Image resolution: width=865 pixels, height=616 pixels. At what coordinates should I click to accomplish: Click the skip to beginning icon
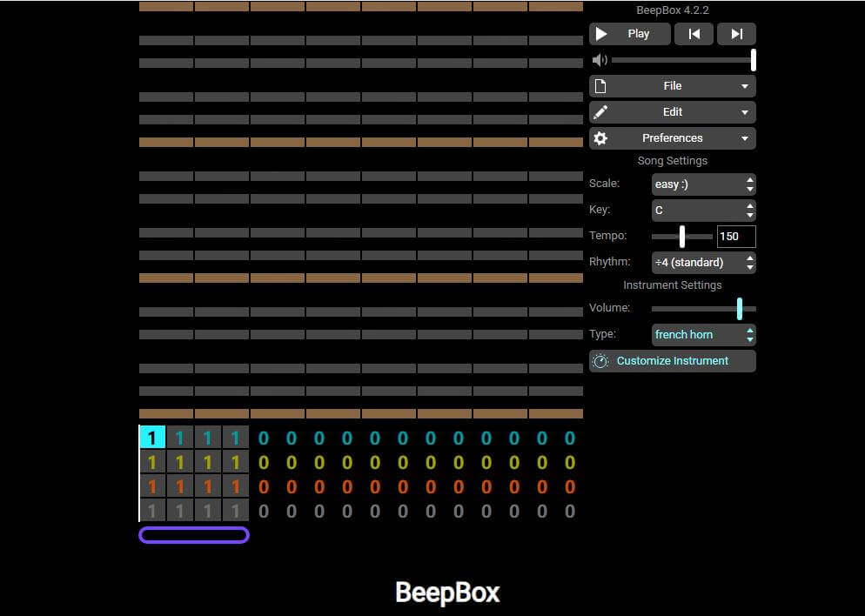click(693, 33)
